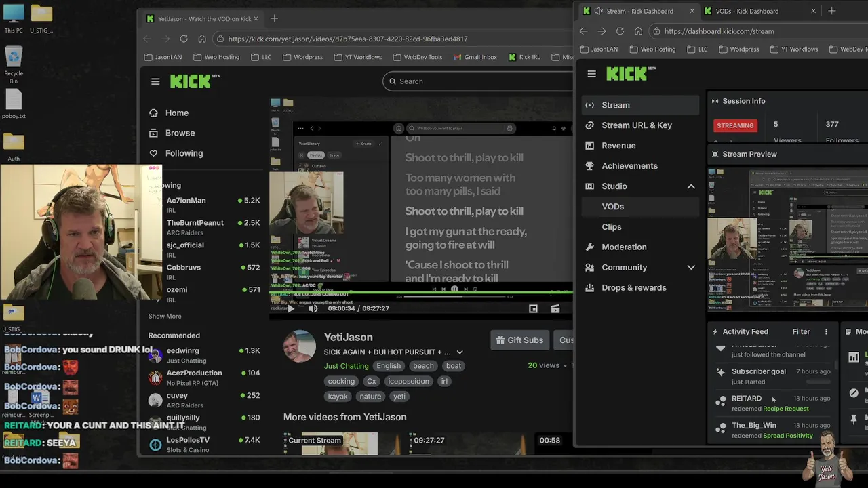Click the iceposeidon tag
The height and width of the screenshot is (488, 868).
[x=408, y=382]
